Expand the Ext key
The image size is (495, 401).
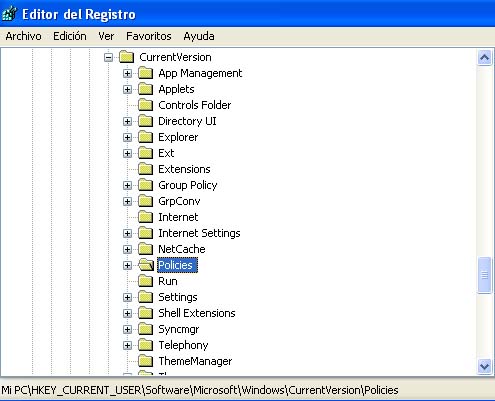coord(127,153)
